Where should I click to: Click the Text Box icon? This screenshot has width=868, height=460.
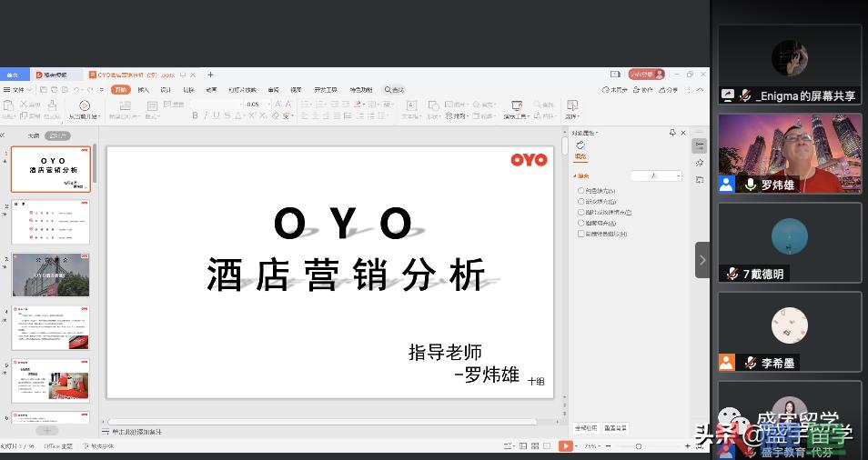[410, 105]
